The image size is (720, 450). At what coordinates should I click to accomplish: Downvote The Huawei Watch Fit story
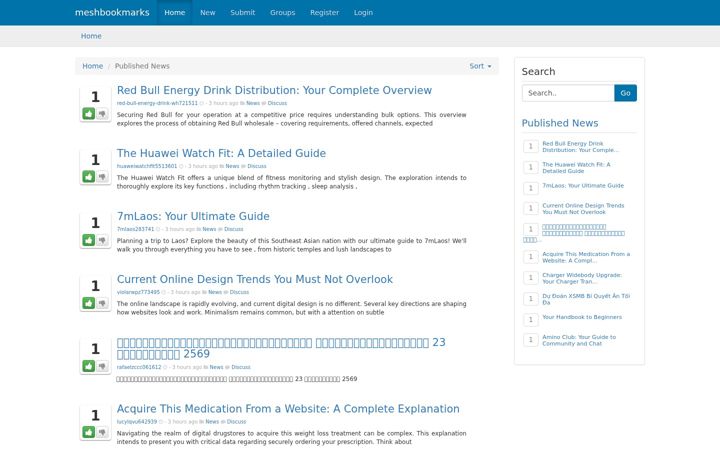coord(102,177)
